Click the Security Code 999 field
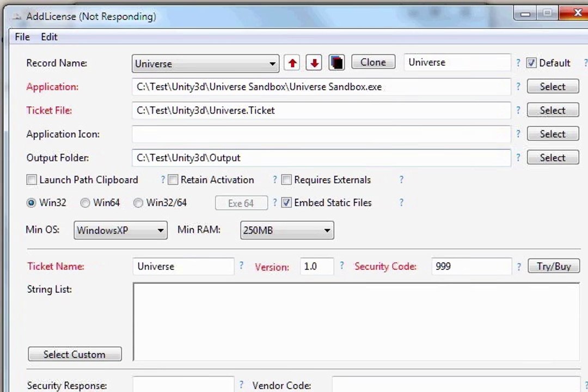This screenshot has width=588, height=392. click(471, 266)
